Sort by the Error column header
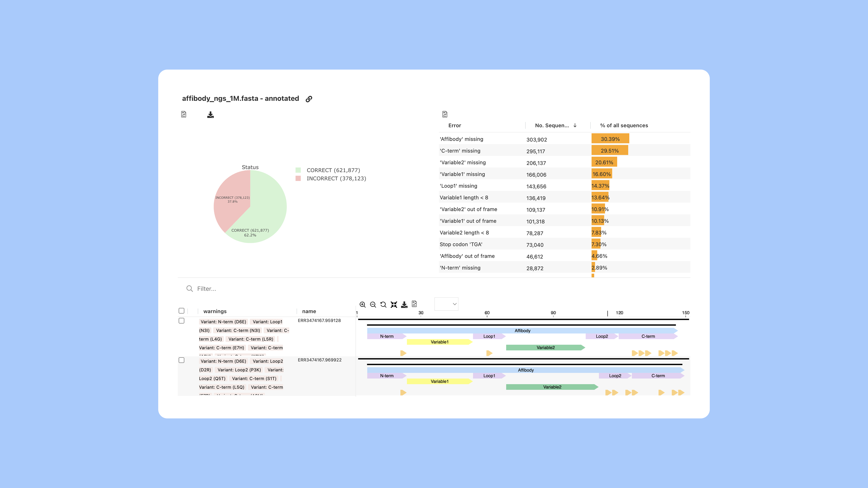The height and width of the screenshot is (488, 868). tap(454, 125)
